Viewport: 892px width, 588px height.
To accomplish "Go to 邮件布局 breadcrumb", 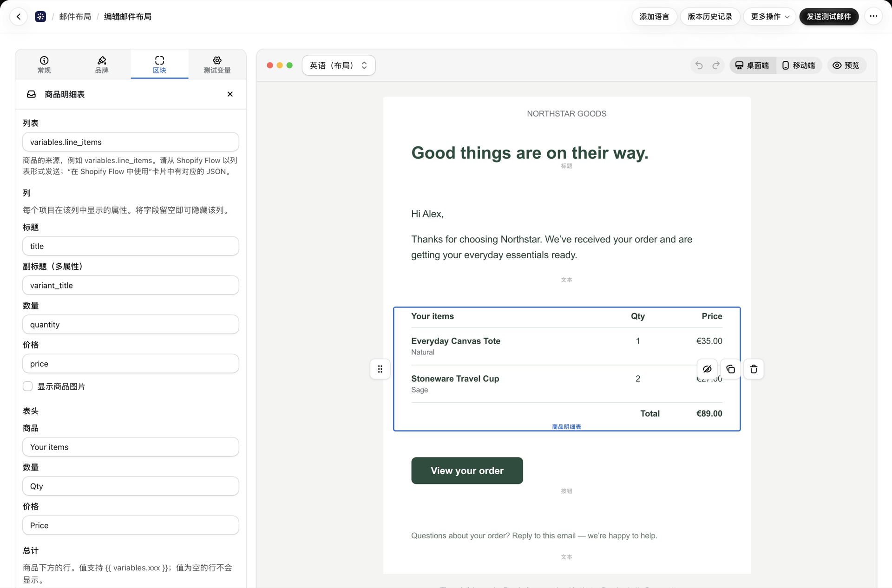I will (75, 17).
